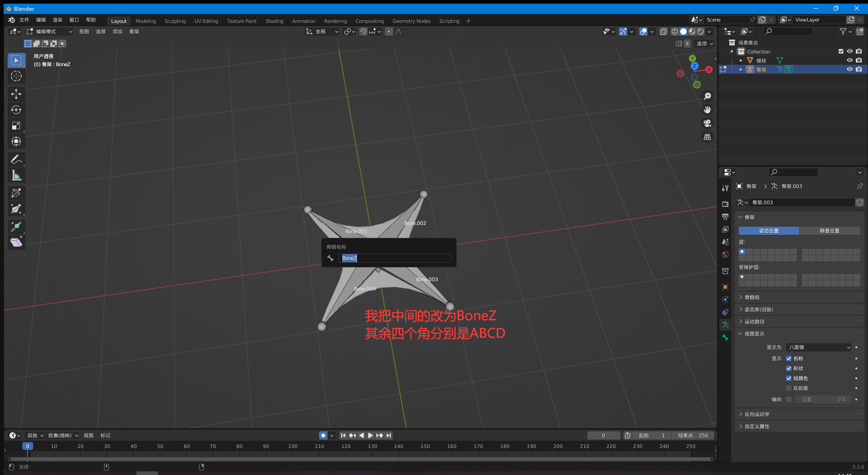
Task: Click the pan view hand icon
Action: click(707, 110)
